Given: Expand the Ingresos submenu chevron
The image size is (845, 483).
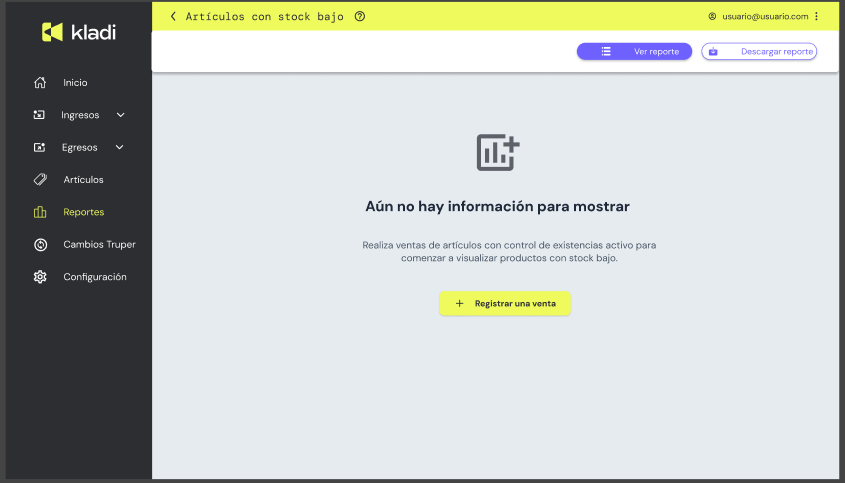Looking at the screenshot, I should 121,115.
